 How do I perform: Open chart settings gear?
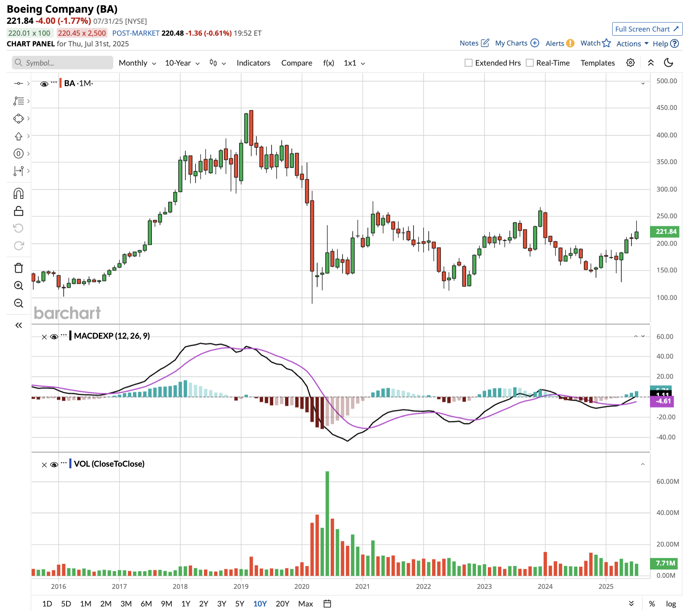pos(631,63)
